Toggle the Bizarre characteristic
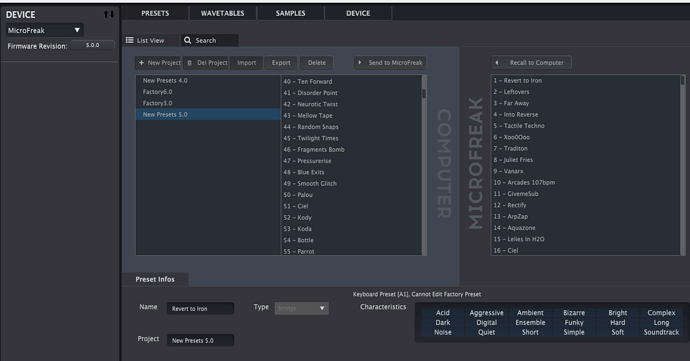This screenshot has width=690, height=361. [x=574, y=313]
